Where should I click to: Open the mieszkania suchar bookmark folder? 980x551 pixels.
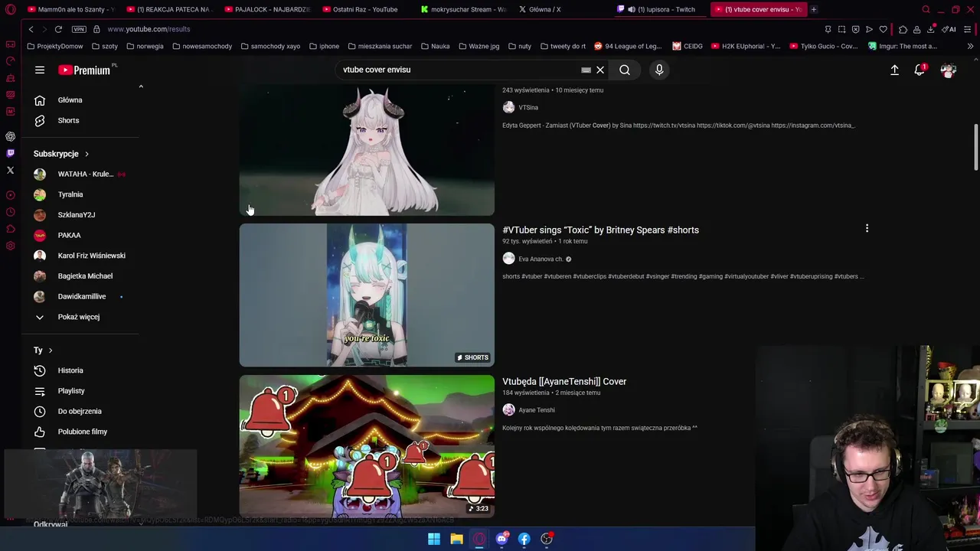[x=380, y=46]
